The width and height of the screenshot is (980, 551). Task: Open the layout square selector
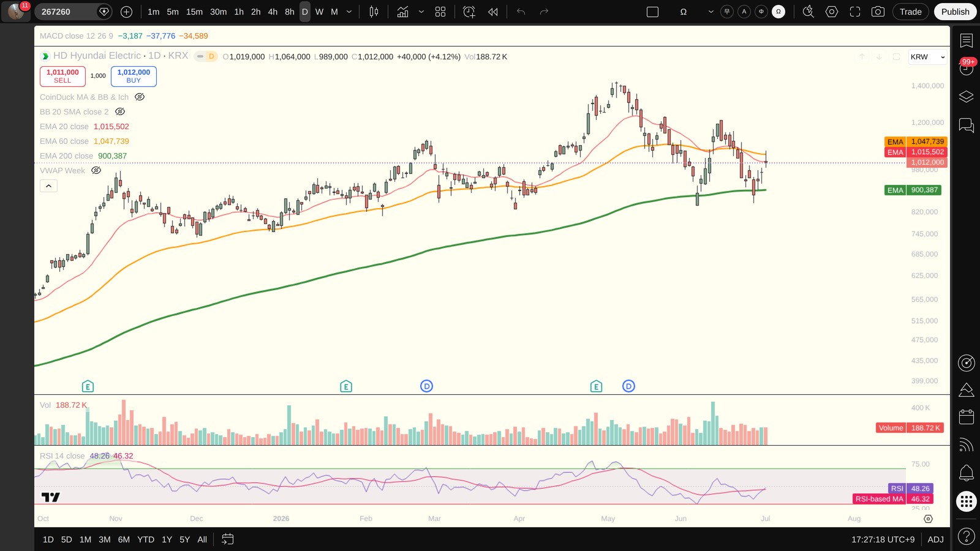(x=652, y=12)
